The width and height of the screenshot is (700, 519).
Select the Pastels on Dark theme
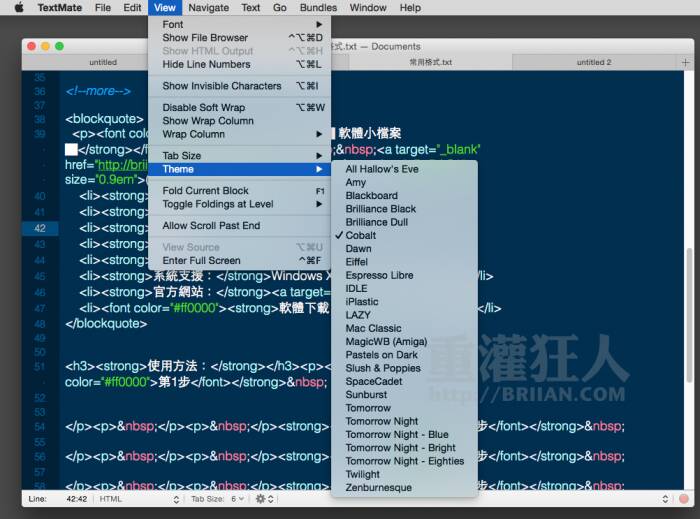click(x=404, y=355)
